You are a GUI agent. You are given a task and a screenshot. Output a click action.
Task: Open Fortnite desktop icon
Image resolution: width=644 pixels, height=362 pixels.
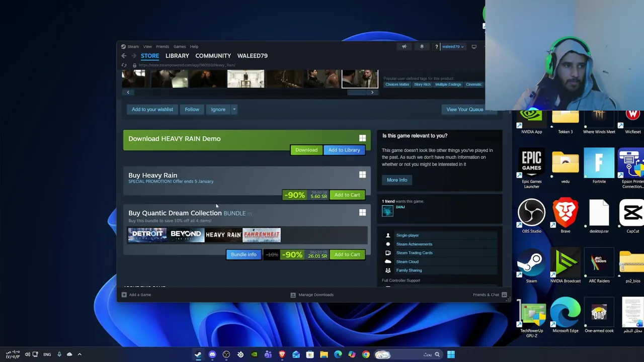tap(599, 166)
